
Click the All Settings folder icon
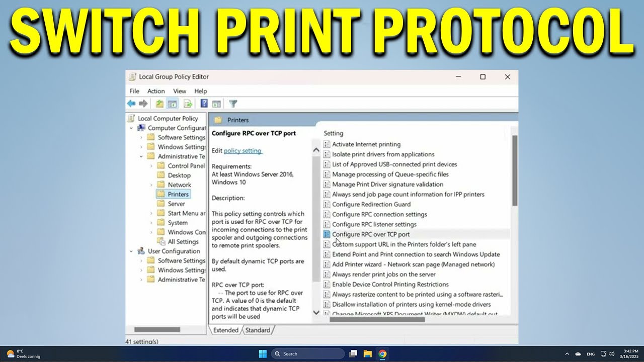(x=160, y=241)
